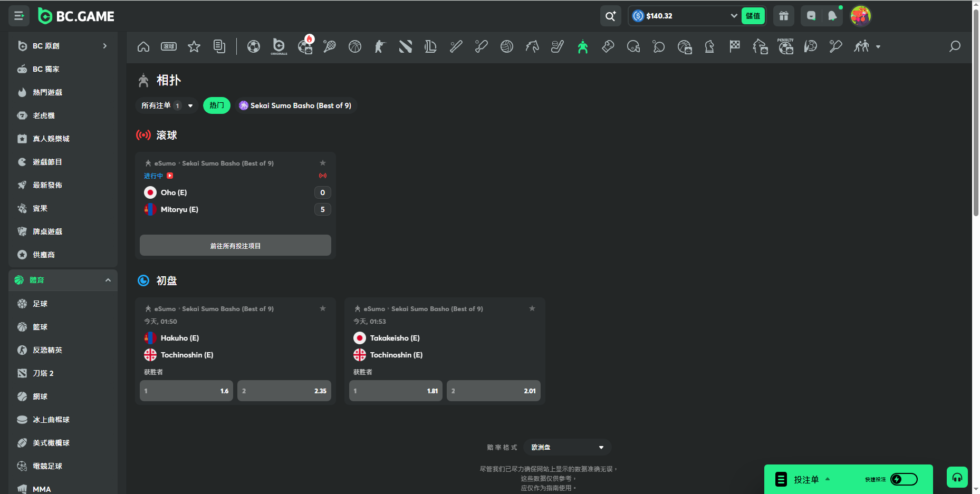Open the Penalty shootout icon
The width and height of the screenshot is (980, 494).
[x=785, y=46]
